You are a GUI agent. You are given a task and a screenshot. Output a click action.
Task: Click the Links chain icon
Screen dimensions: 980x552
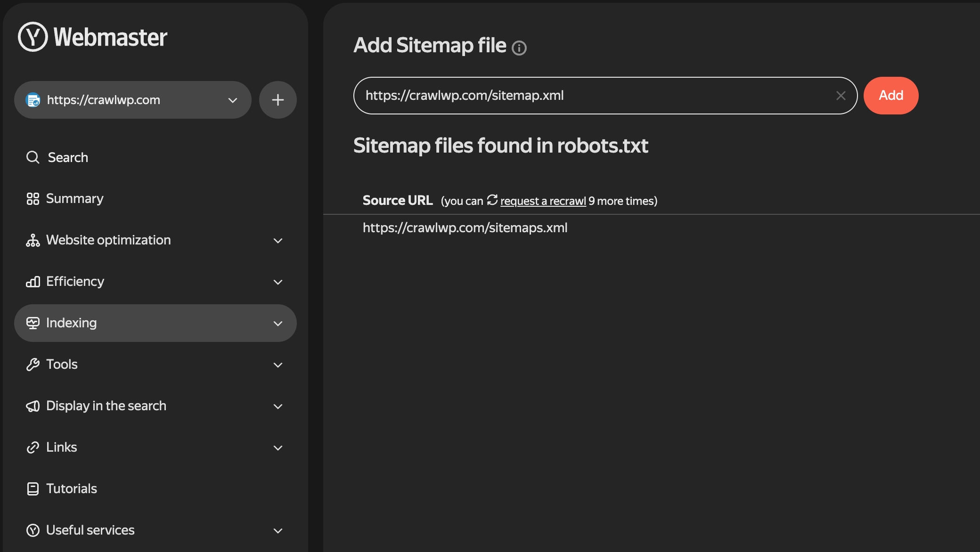[x=33, y=447]
